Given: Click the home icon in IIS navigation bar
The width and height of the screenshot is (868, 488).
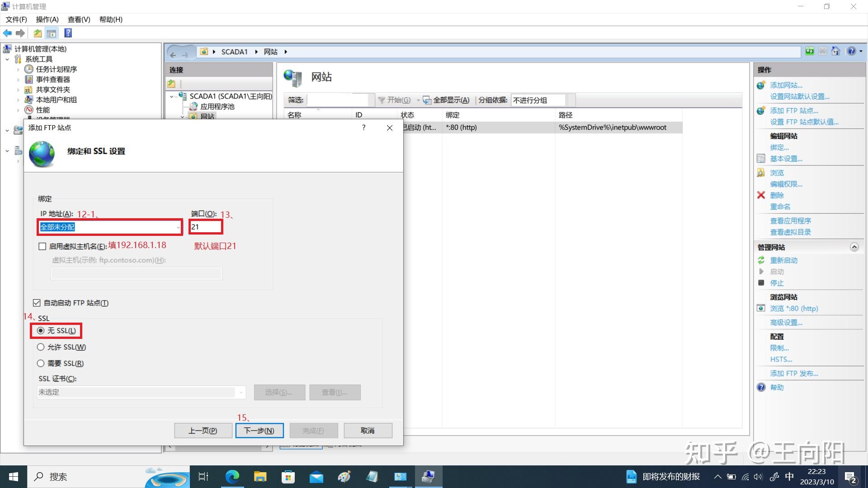Looking at the screenshot, I should click(x=835, y=52).
